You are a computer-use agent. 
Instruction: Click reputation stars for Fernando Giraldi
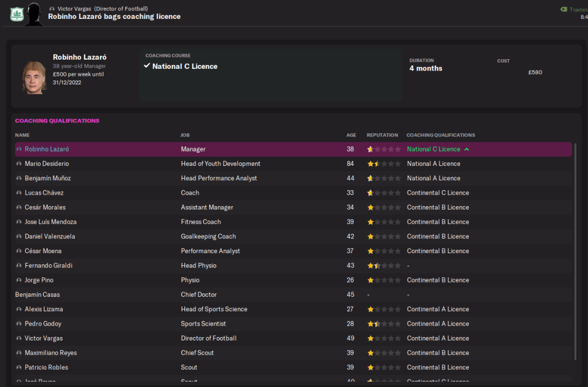(x=384, y=266)
